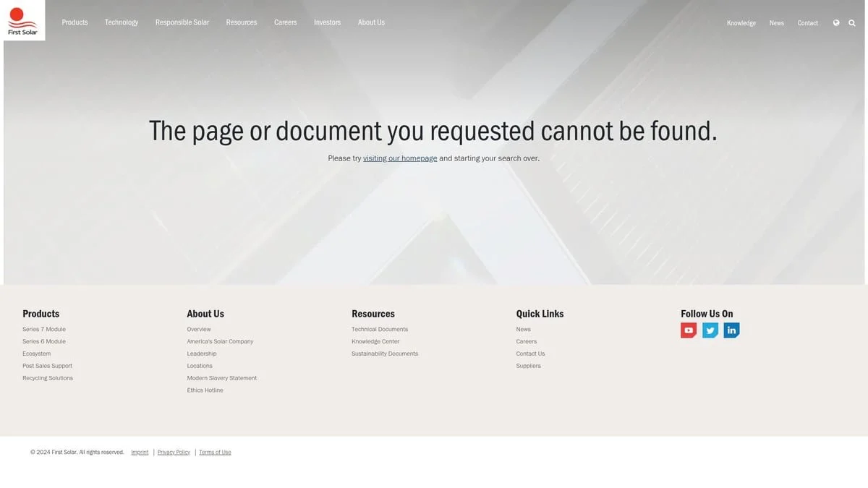Follow the 'visiting our homepage' link
Screen dimensions: 868x488
400,158
